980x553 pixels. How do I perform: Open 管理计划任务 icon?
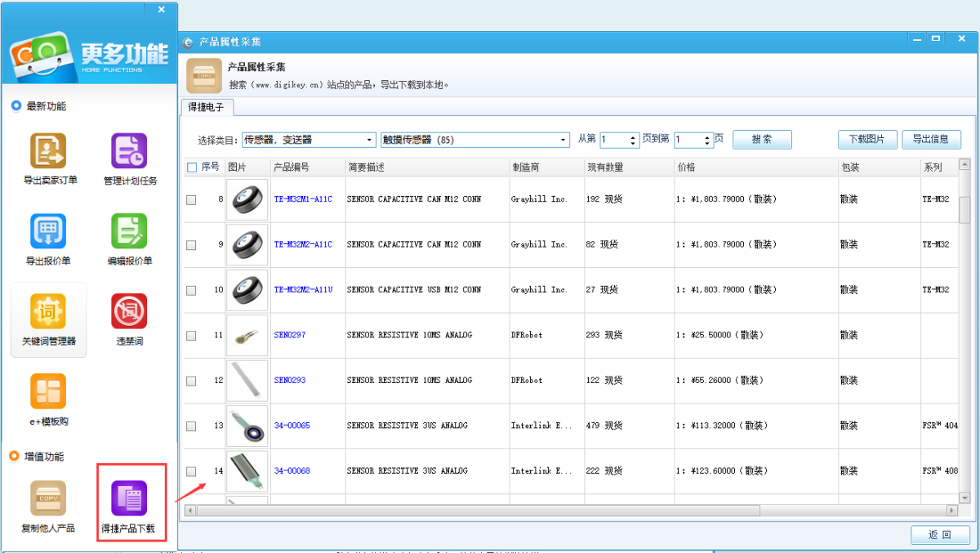point(129,151)
